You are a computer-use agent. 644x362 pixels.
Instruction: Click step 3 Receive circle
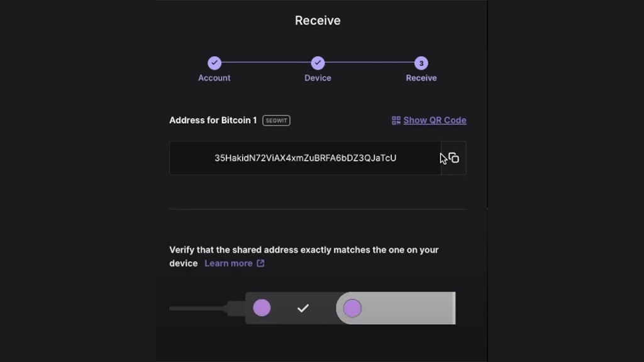point(421,63)
